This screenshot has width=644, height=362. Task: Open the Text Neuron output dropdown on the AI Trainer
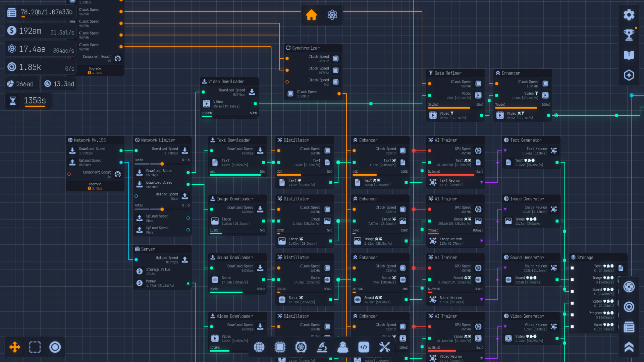click(482, 182)
